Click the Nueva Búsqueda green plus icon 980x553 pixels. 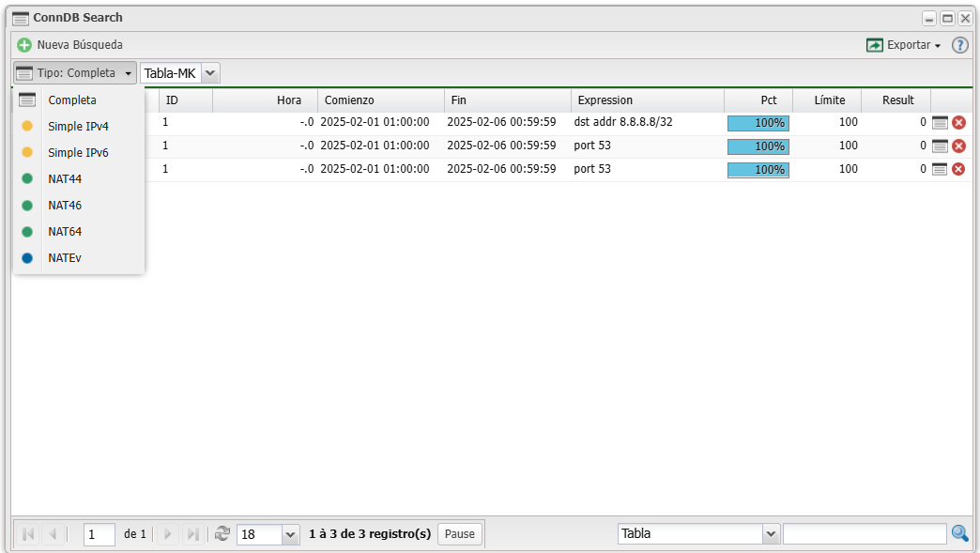coord(24,45)
